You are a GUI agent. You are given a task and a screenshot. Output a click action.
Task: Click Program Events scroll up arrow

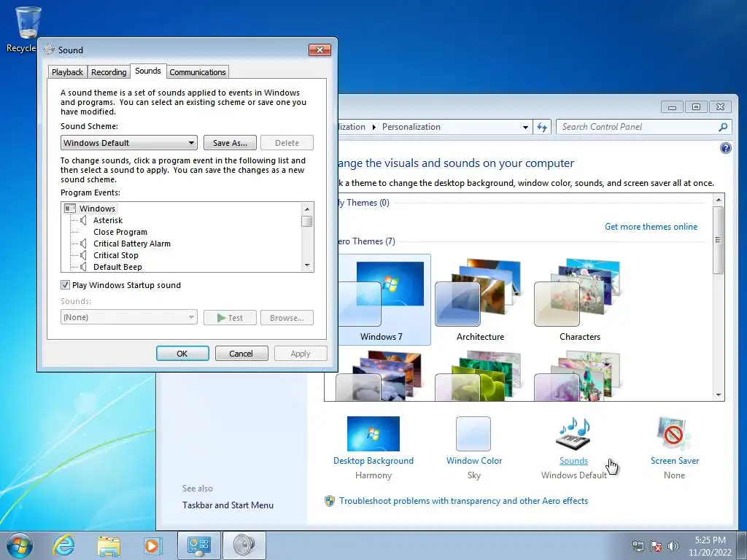point(307,209)
